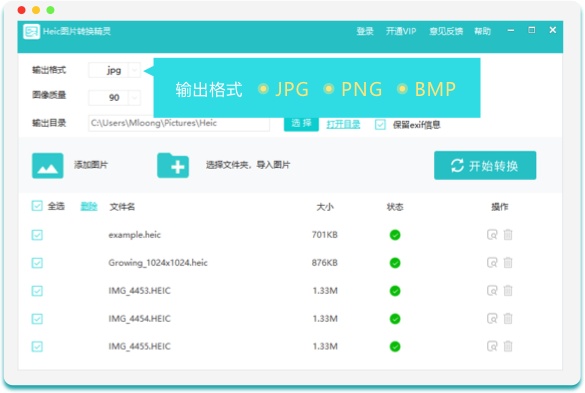Image resolution: width=585 pixels, height=393 pixels.
Task: Click the open directory (打开目录) link
Action: (x=343, y=125)
